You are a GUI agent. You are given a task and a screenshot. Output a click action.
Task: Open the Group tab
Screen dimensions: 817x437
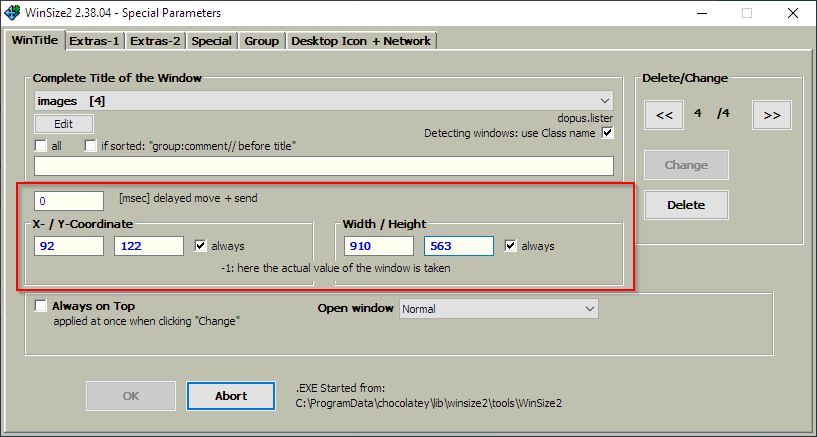pyautogui.click(x=262, y=41)
